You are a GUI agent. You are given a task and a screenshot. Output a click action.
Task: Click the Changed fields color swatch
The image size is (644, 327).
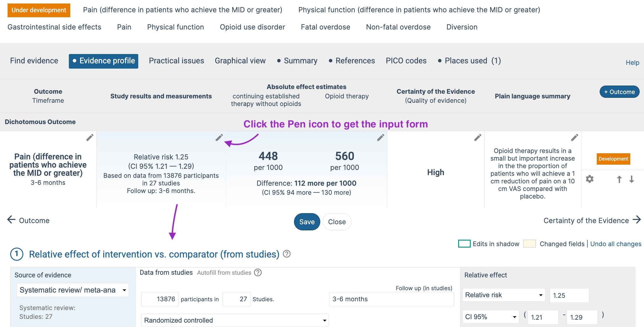coord(529,243)
